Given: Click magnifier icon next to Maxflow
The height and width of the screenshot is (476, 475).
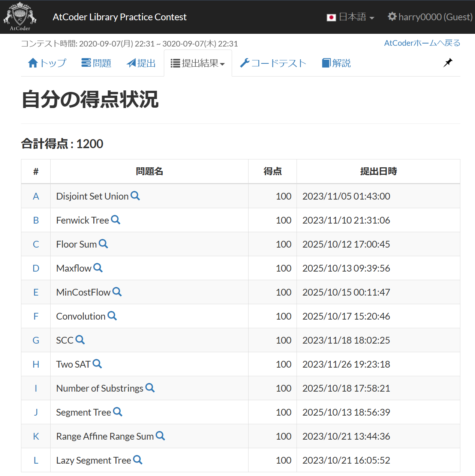Looking at the screenshot, I should 98,268.
